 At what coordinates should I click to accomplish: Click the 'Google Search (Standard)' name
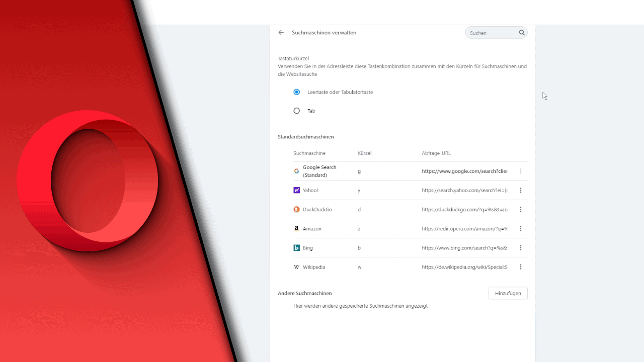[319, 171]
